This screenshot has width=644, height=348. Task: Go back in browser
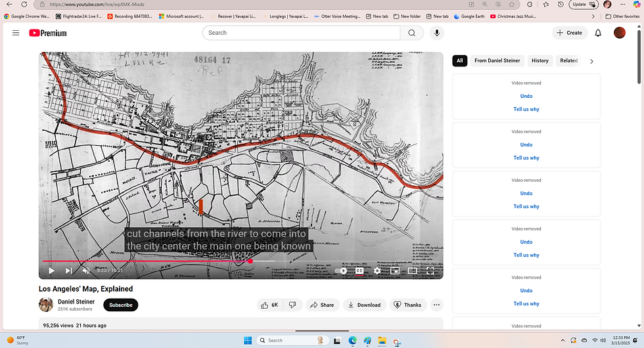click(x=9, y=5)
